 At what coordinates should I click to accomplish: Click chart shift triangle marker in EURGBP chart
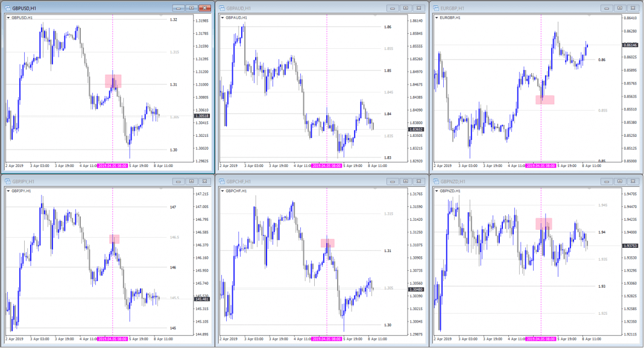click(589, 16)
